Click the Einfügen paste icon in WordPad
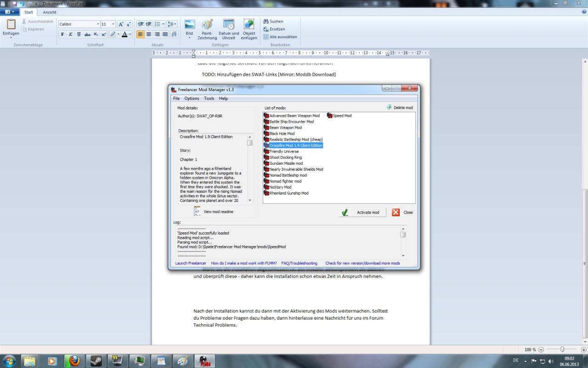 [x=11, y=24]
